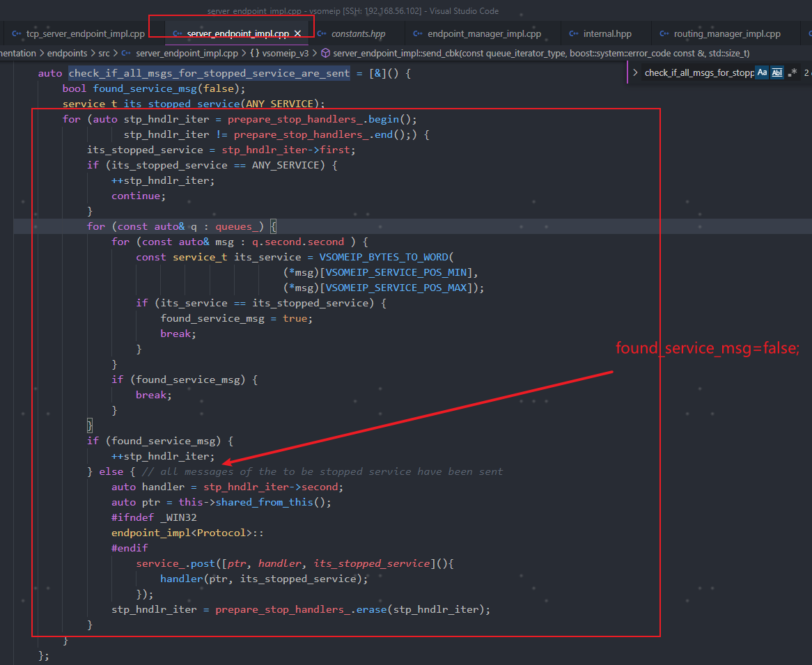Close the server_endpoint_impl.cpp tab
812x665 pixels.
[x=298, y=33]
